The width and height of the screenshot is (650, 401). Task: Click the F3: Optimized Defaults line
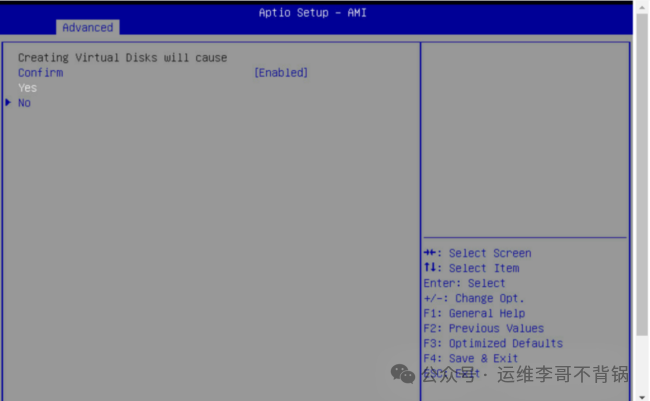click(493, 343)
